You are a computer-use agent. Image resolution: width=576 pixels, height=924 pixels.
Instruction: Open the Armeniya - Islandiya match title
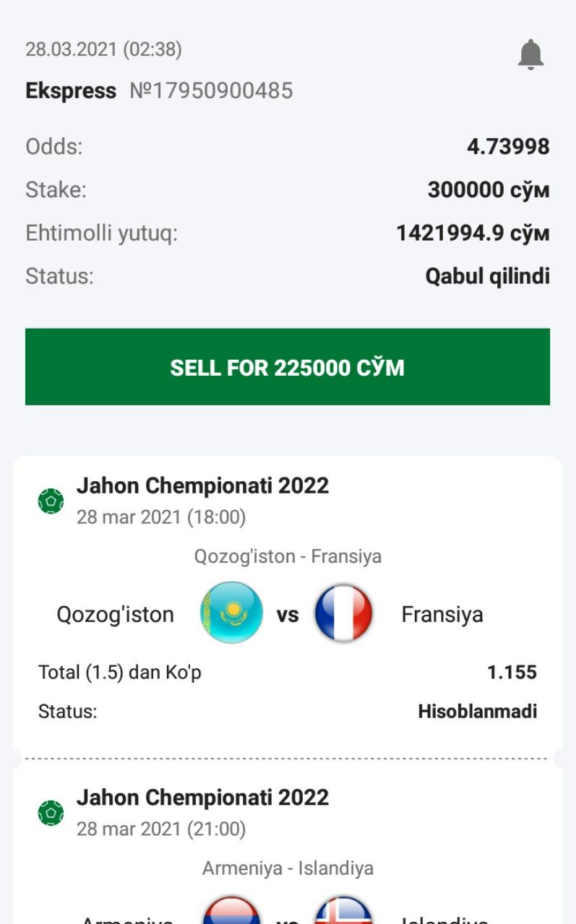tap(288, 868)
